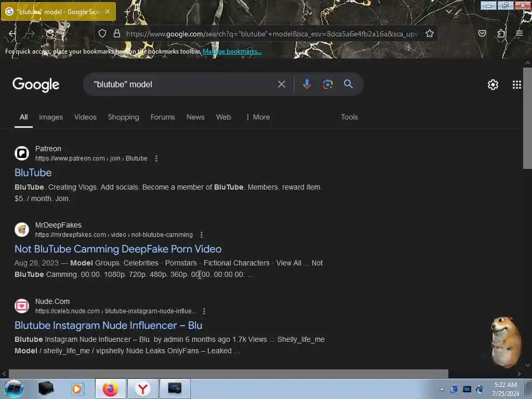This screenshot has width=532, height=399.
Task: Expand the More search filters menu
Action: point(258,117)
